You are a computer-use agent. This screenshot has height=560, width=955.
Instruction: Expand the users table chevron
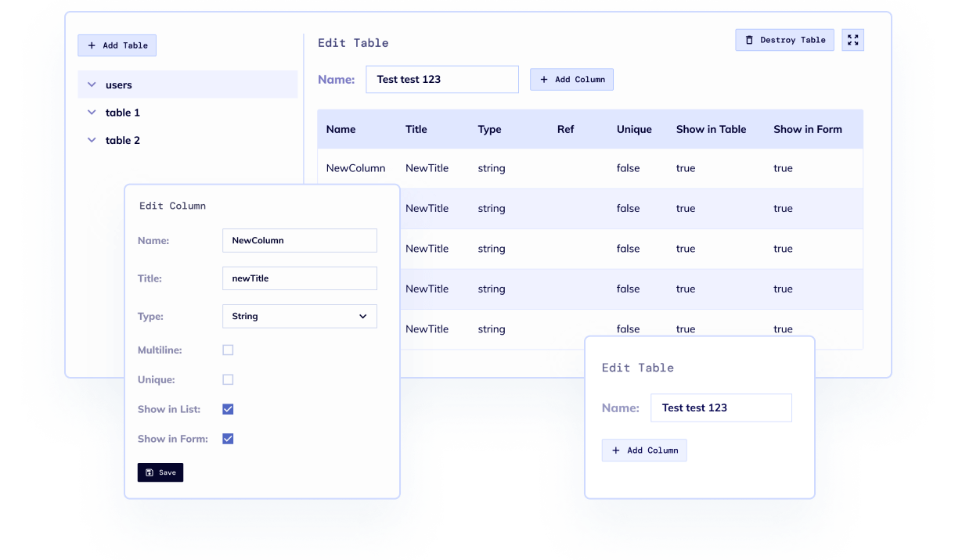92,84
